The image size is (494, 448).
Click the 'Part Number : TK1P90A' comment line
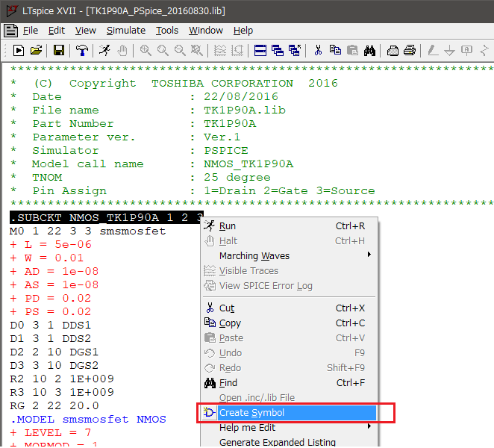click(134, 124)
